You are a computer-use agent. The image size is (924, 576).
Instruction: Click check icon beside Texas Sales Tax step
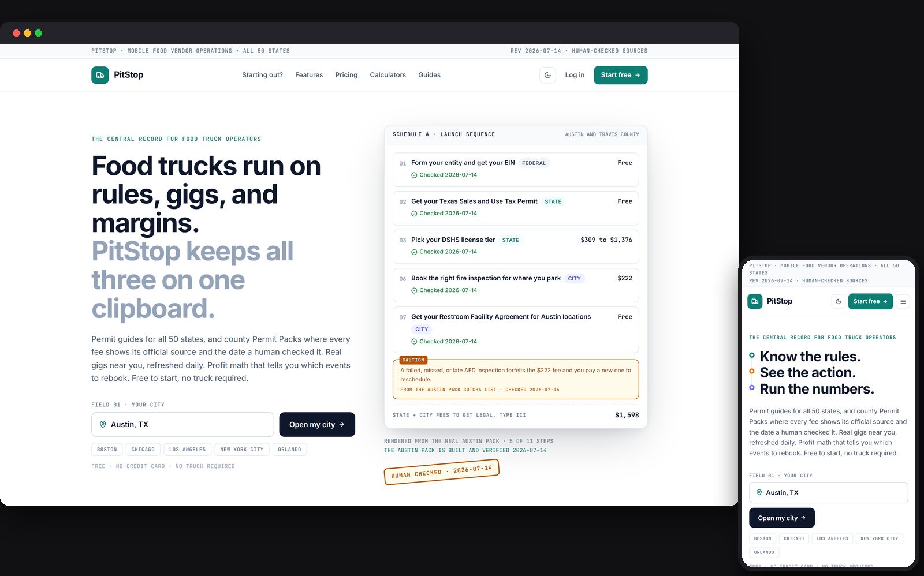[x=414, y=214]
